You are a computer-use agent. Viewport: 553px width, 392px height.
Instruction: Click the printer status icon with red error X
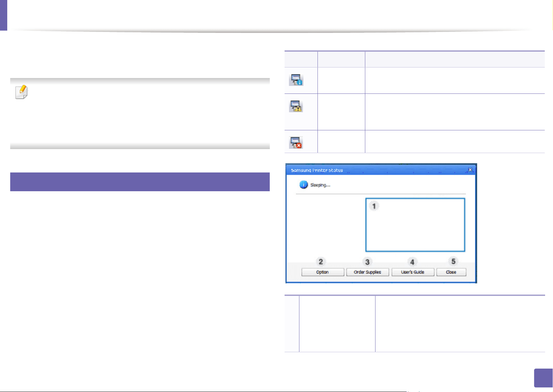point(296,143)
